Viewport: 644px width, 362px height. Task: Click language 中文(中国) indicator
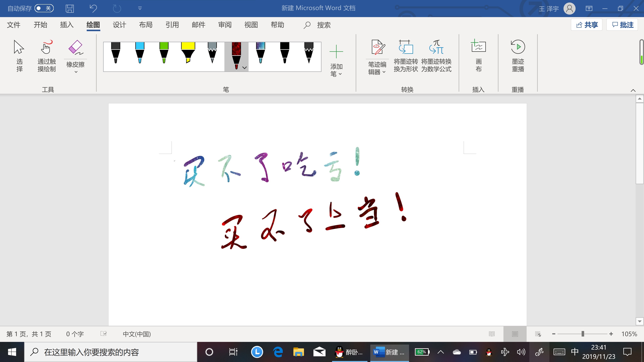(x=137, y=334)
